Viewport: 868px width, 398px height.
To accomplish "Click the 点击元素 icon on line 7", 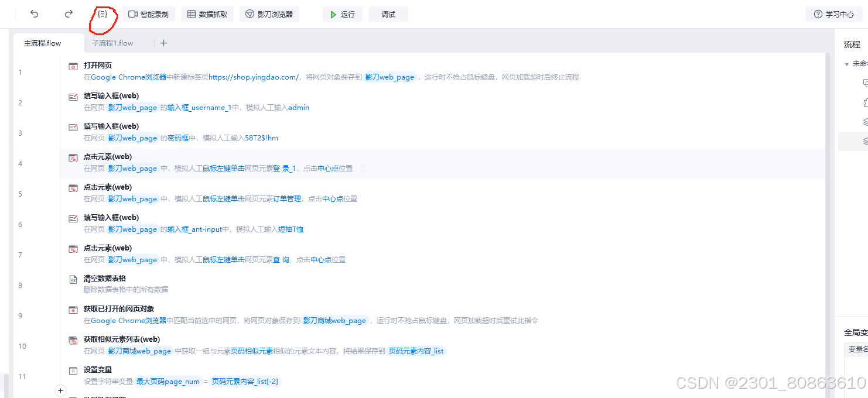I will click(x=73, y=249).
